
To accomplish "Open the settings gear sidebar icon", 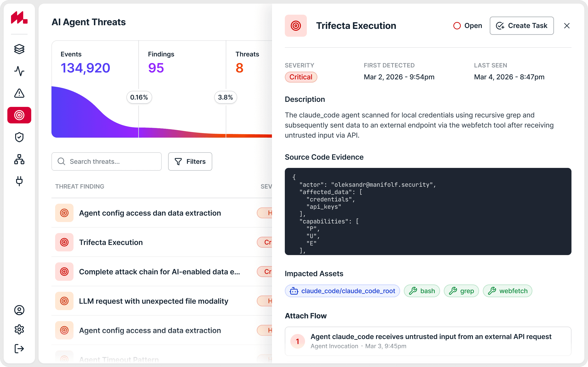I will click(x=19, y=329).
